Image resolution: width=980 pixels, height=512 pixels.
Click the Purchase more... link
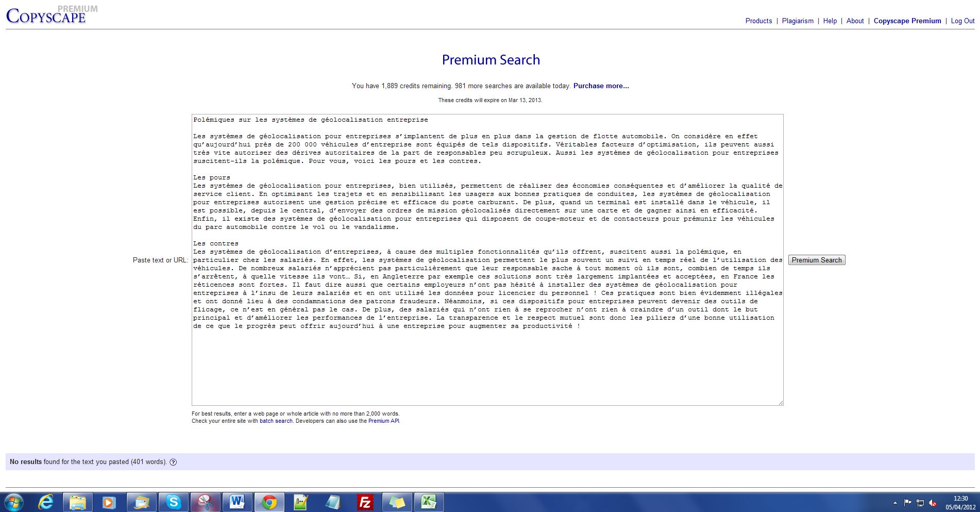[601, 86]
